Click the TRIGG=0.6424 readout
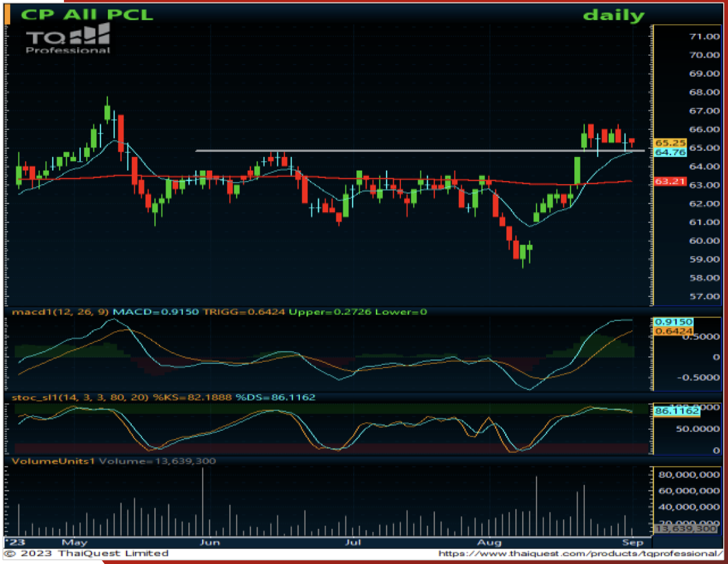 (244, 312)
